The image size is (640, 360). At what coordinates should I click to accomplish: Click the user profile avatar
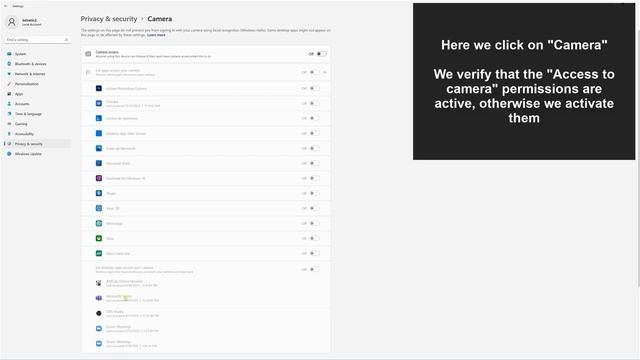click(x=12, y=22)
